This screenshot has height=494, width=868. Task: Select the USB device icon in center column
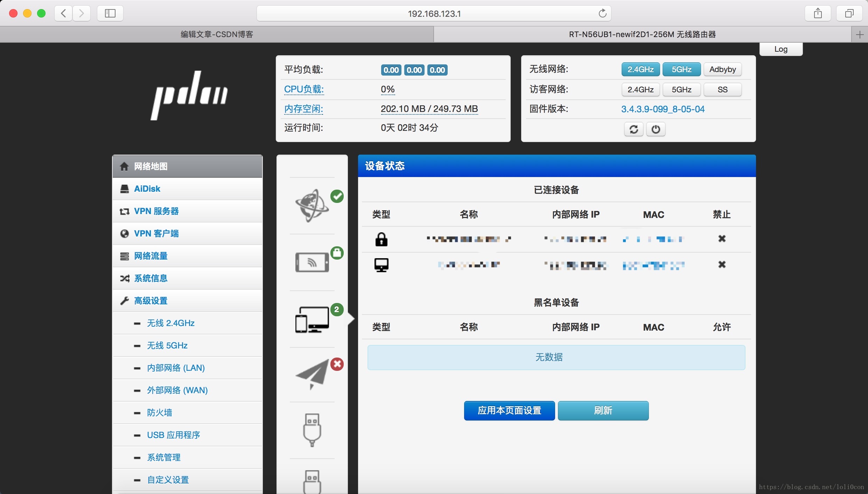[311, 430]
